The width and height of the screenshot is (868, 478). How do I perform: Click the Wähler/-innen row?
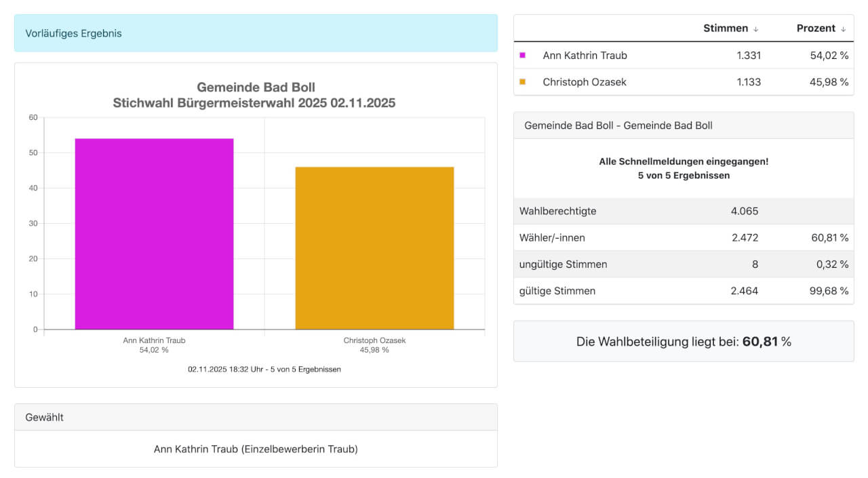pyautogui.click(x=684, y=237)
